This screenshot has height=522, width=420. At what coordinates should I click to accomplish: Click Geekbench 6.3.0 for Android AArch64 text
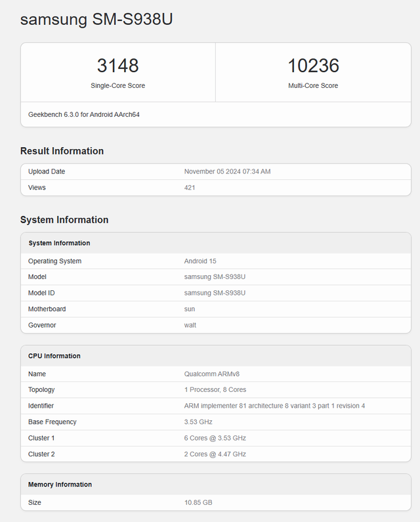tap(84, 114)
